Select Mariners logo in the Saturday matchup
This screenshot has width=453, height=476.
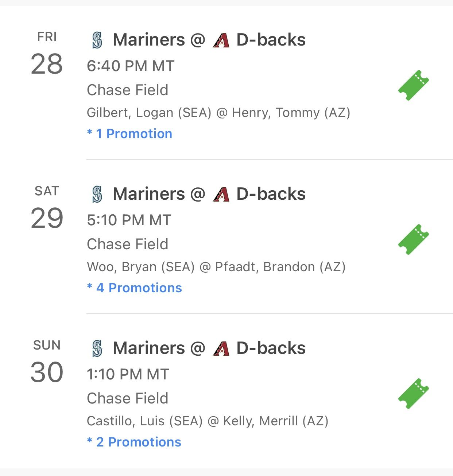pyautogui.click(x=97, y=194)
